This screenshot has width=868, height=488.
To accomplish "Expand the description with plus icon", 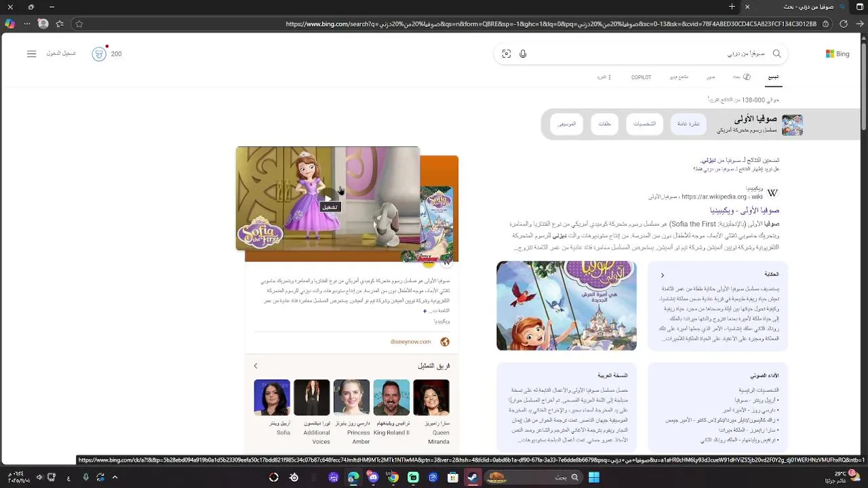I will coord(425,311).
